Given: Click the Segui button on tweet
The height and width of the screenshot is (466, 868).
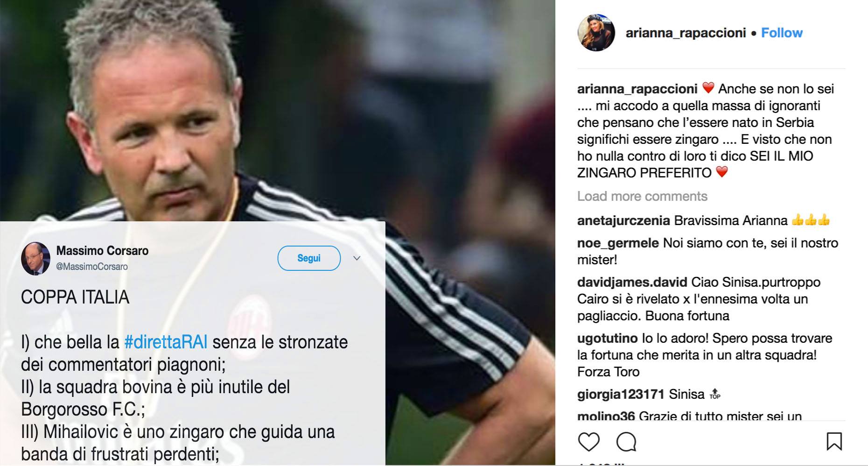Looking at the screenshot, I should (x=309, y=258).
